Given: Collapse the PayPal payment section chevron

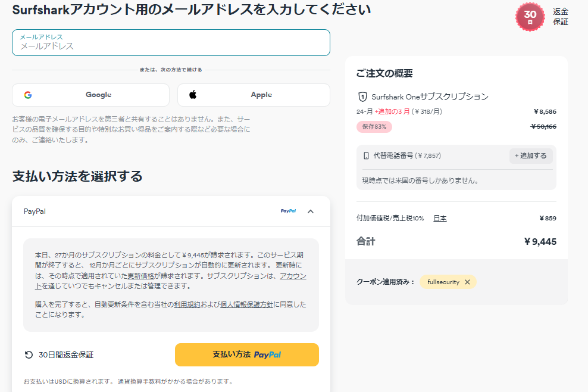Looking at the screenshot, I should coord(311,211).
